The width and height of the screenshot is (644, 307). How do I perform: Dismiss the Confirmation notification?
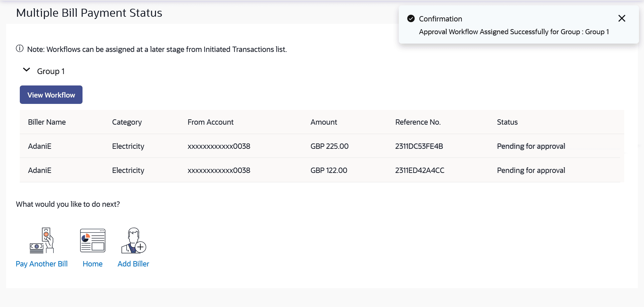622,18
